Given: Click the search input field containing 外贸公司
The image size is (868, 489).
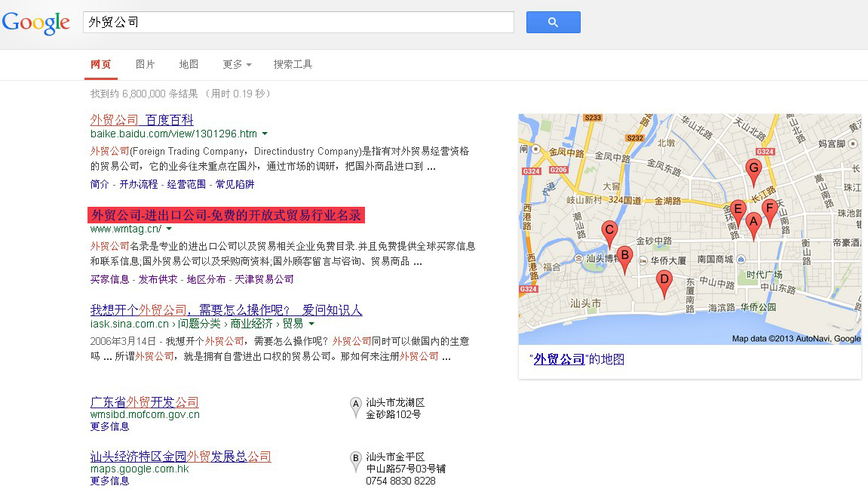Looking at the screenshot, I should (298, 23).
